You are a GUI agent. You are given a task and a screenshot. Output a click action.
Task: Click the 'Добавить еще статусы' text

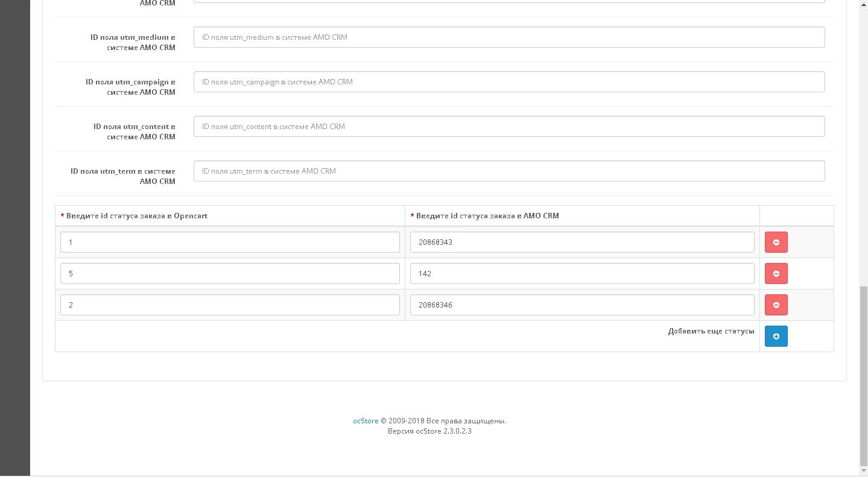711,331
